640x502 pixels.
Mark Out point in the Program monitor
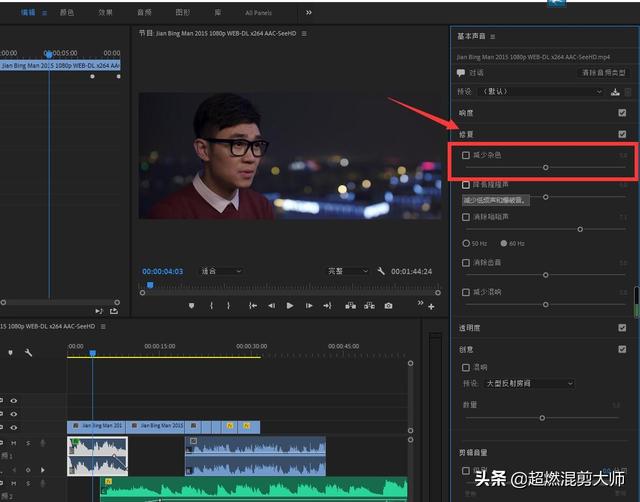[229, 306]
